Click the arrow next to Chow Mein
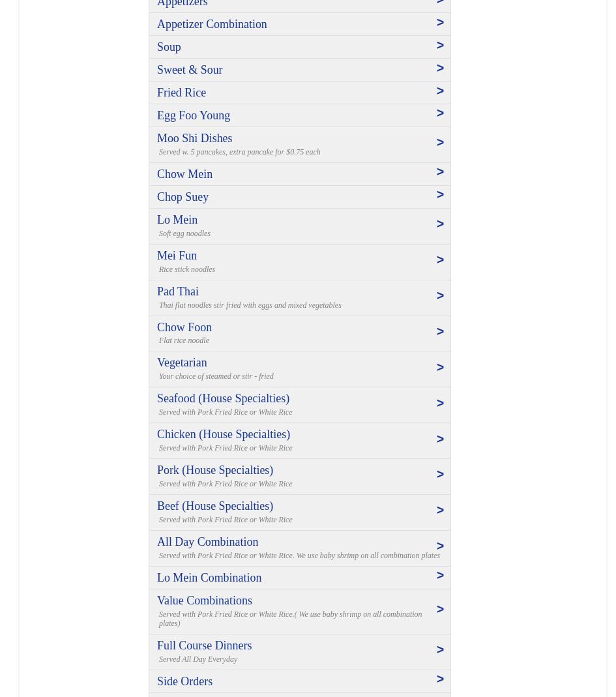This screenshot has height=697, width=616. point(440,172)
